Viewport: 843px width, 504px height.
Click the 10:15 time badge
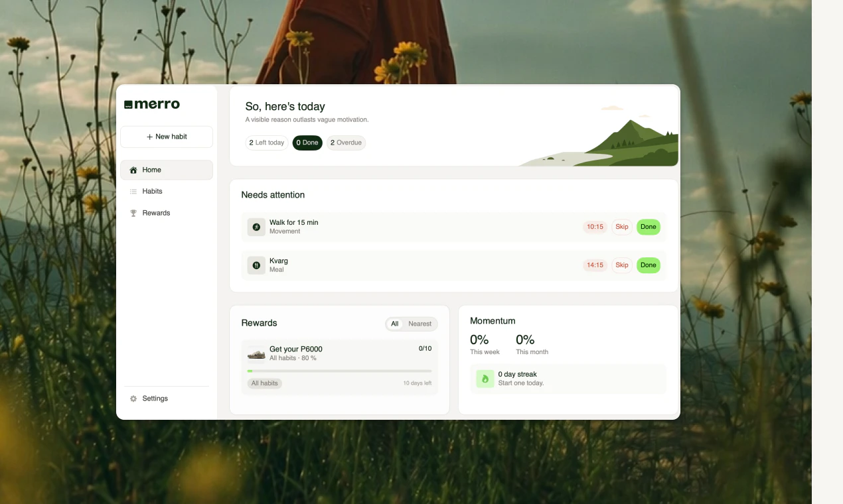(x=595, y=227)
